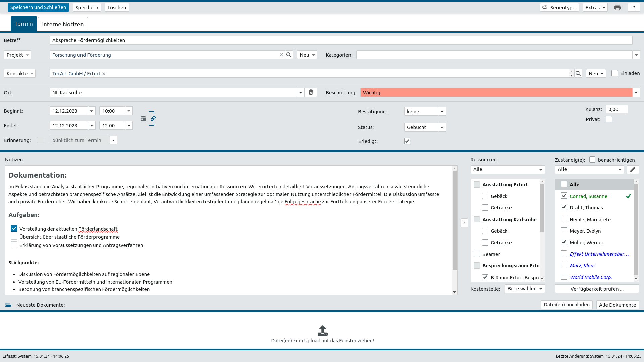Click the red Wichtig label color field
Image resolution: width=644 pixels, height=362 pixels.
tap(496, 92)
